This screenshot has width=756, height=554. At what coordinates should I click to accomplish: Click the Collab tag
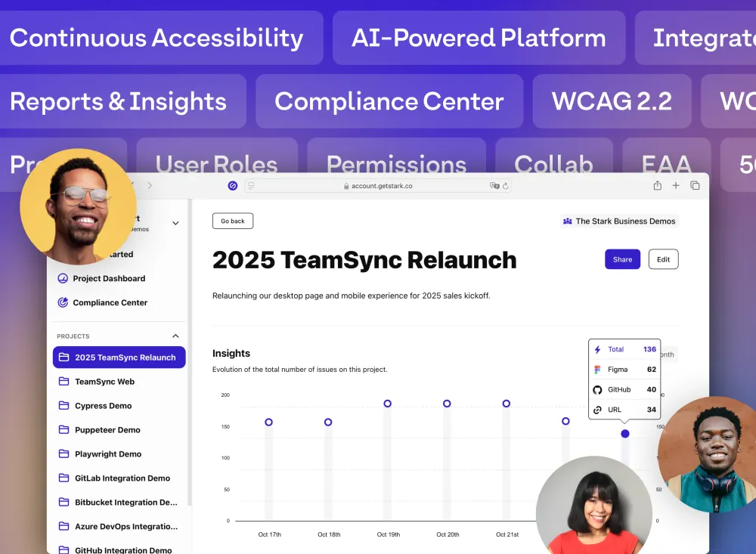tap(554, 156)
